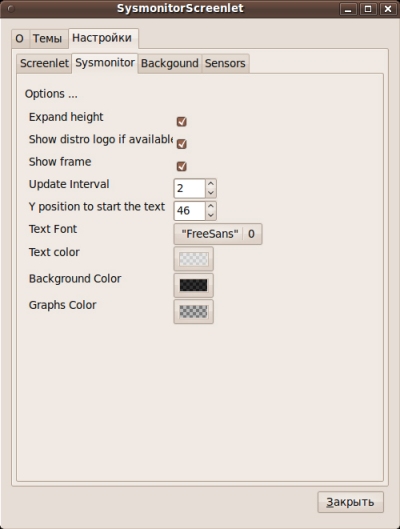Viewport: 400px width, 529px height.
Task: Open the Sensors tab
Action: [x=225, y=63]
